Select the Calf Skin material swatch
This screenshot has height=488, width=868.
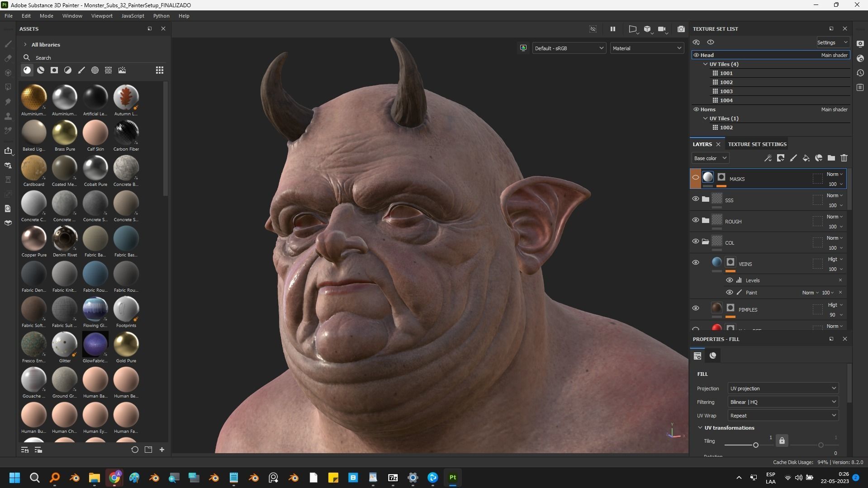point(95,133)
